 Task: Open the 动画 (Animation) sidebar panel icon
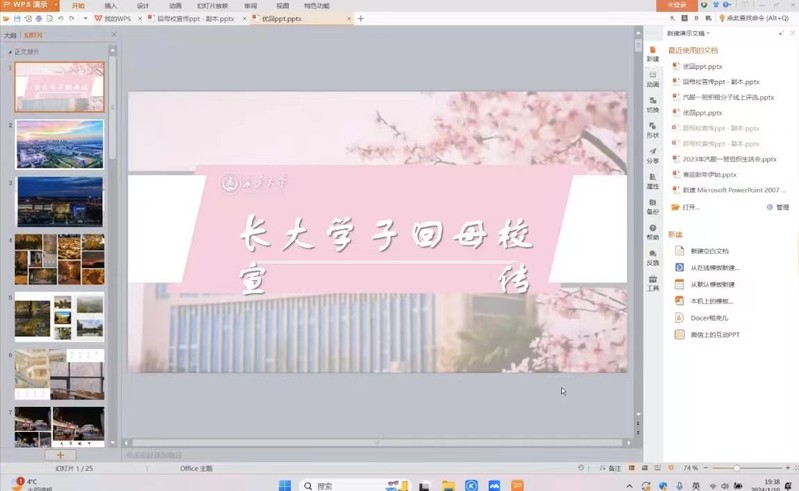point(652,78)
